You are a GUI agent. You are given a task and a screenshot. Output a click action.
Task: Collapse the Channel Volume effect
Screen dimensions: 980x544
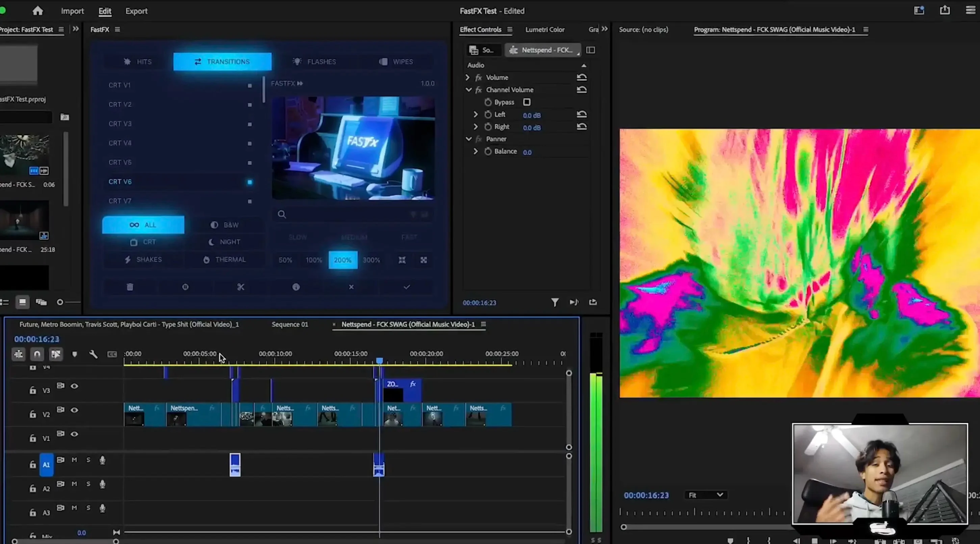469,90
